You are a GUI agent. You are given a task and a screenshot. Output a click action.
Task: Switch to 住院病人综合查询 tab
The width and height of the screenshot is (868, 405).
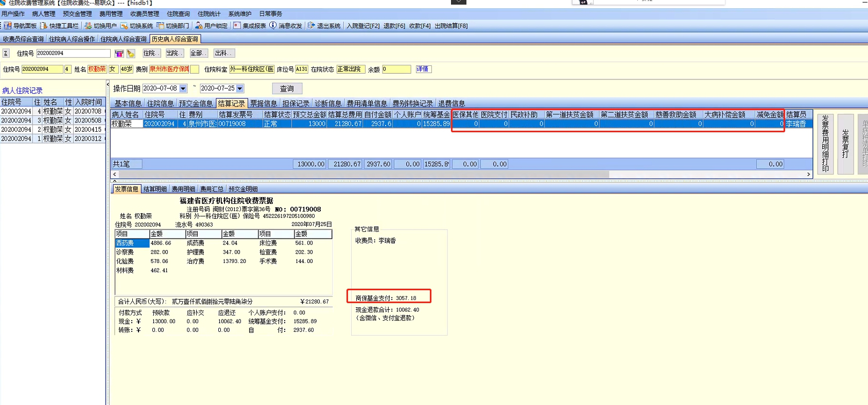tap(124, 39)
